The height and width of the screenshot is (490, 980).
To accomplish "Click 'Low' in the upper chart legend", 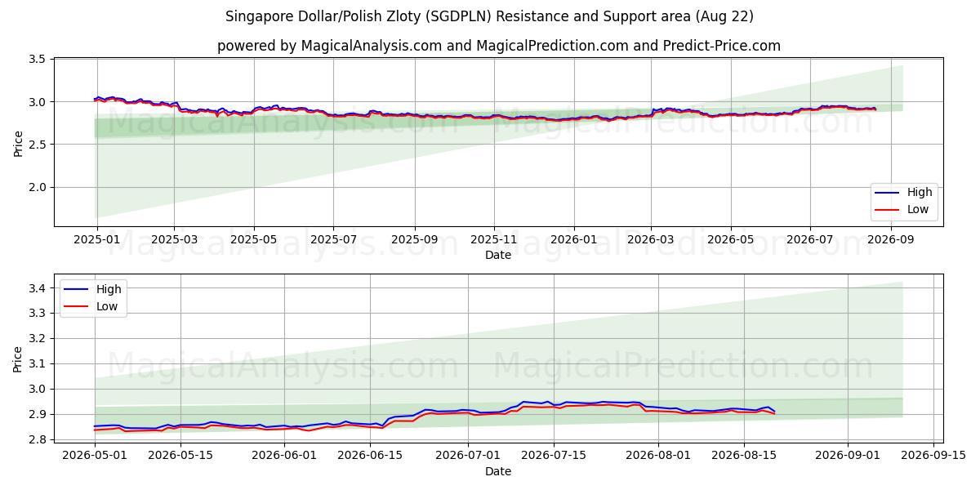I will pyautogui.click(x=919, y=210).
